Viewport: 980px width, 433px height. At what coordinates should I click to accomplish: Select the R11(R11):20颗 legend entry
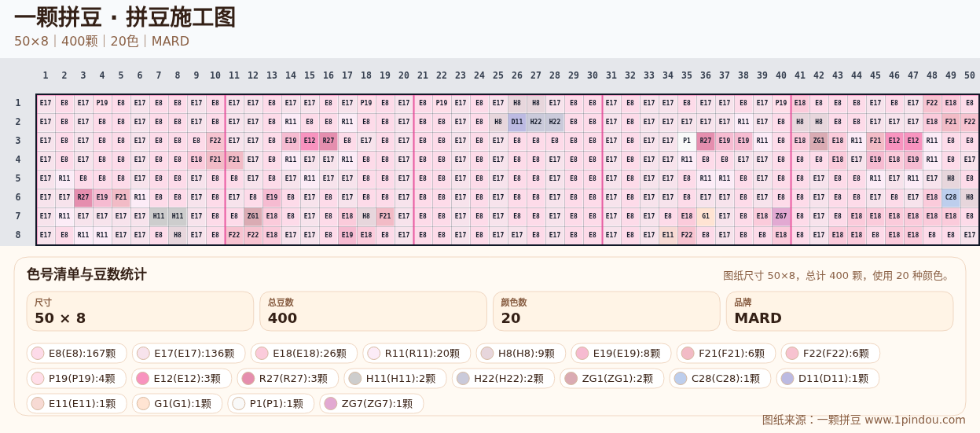(x=417, y=354)
